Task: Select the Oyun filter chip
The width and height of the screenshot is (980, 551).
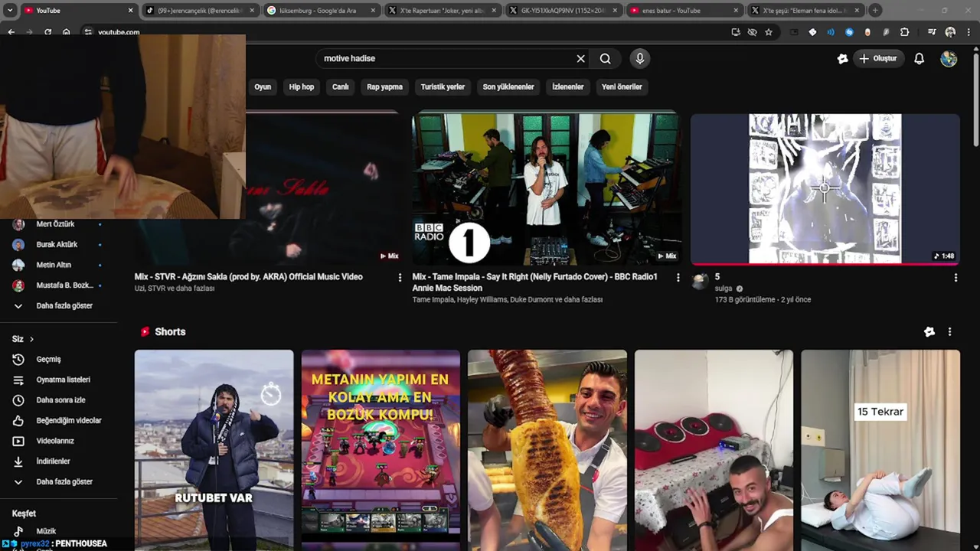Action: pyautogui.click(x=263, y=86)
